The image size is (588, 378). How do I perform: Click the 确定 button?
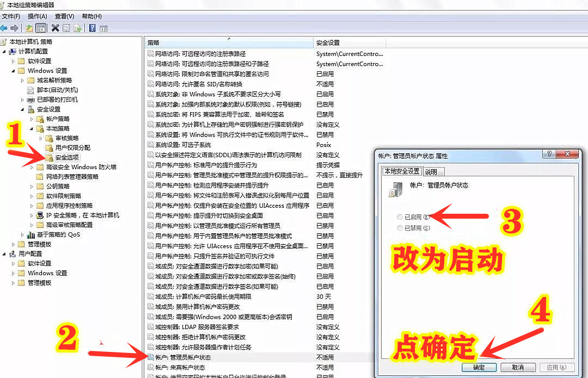[479, 367]
